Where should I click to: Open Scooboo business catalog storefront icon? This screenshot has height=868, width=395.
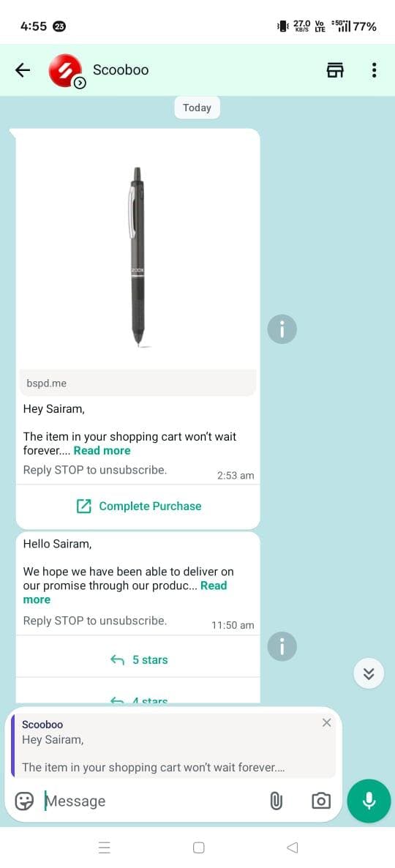pos(335,70)
